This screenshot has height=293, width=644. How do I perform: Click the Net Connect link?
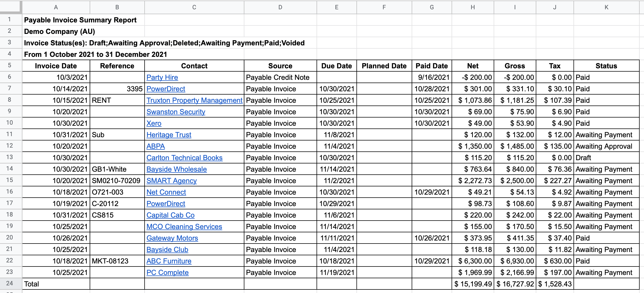point(166,192)
